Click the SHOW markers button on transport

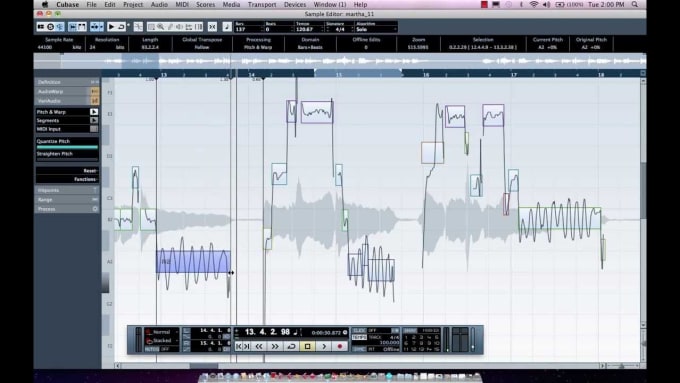[x=410, y=331]
